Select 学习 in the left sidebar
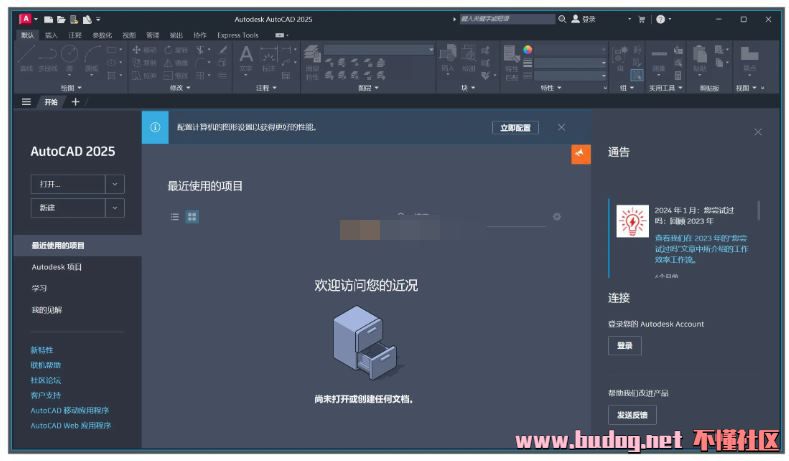The width and height of the screenshot is (789, 461). 39,288
